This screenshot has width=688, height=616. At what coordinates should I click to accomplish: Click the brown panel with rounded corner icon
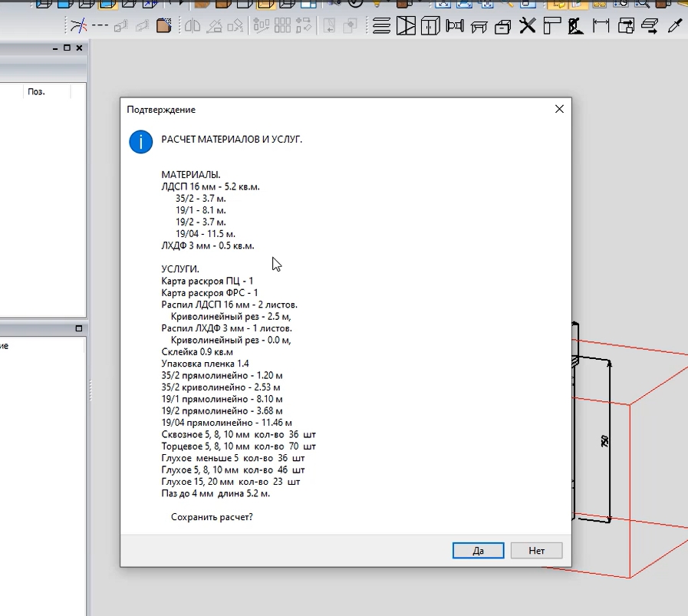tap(163, 26)
